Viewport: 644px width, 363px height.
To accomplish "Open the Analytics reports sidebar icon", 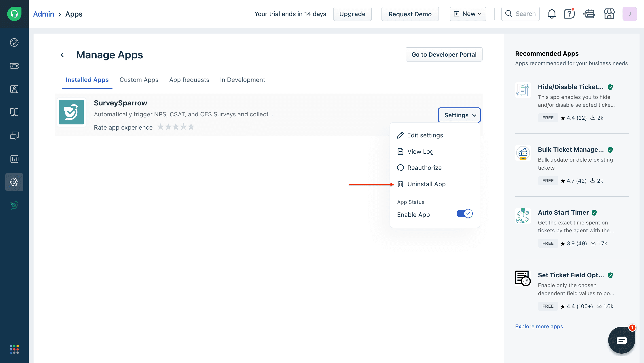I will click(x=14, y=159).
